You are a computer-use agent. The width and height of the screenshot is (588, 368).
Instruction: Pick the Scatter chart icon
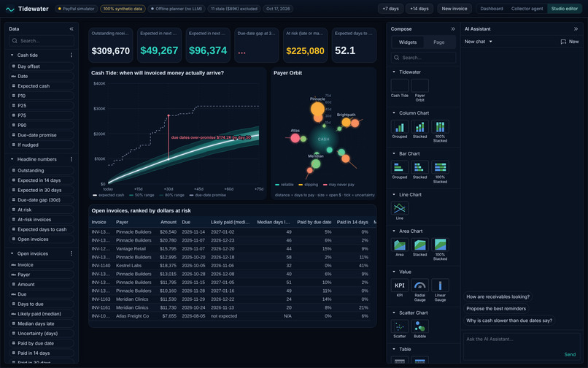coord(400,326)
